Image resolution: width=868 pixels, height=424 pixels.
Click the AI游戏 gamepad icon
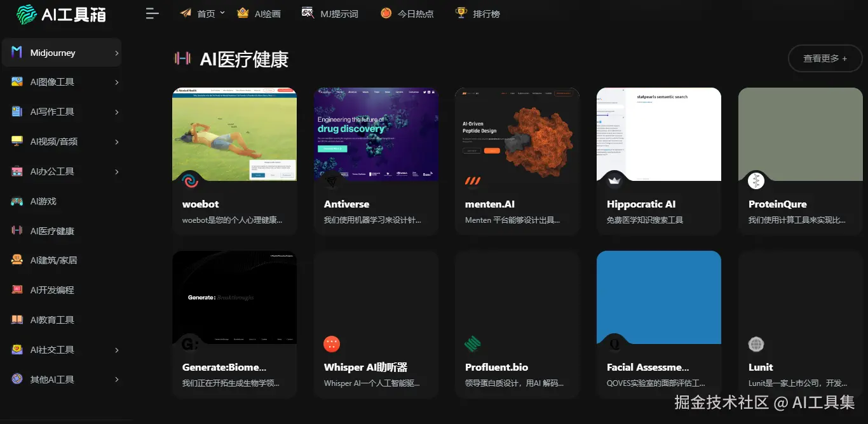(17, 201)
